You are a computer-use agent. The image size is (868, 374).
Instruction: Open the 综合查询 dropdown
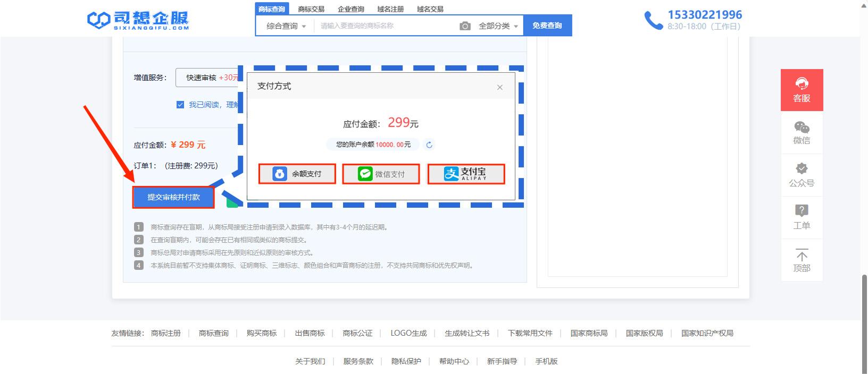tap(286, 26)
